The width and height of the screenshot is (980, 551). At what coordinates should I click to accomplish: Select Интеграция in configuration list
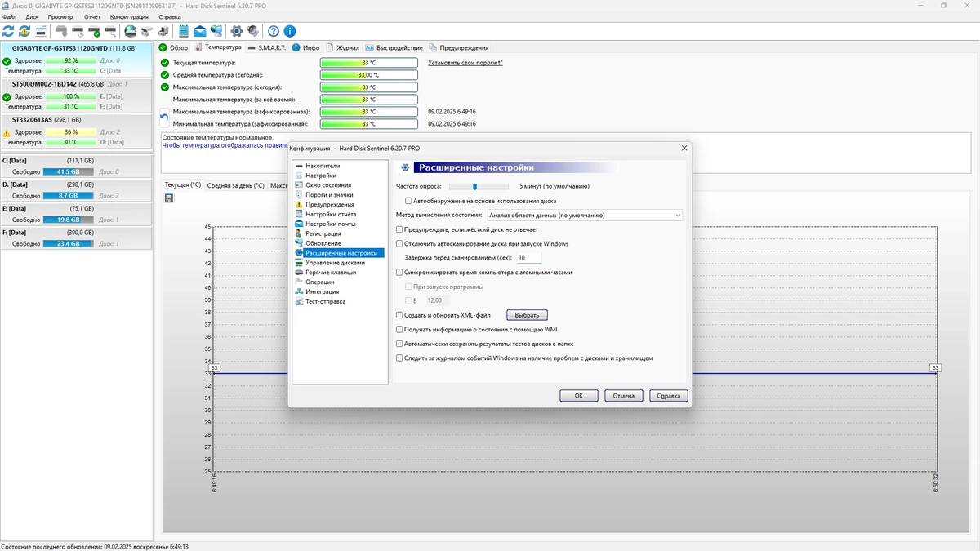[323, 291]
